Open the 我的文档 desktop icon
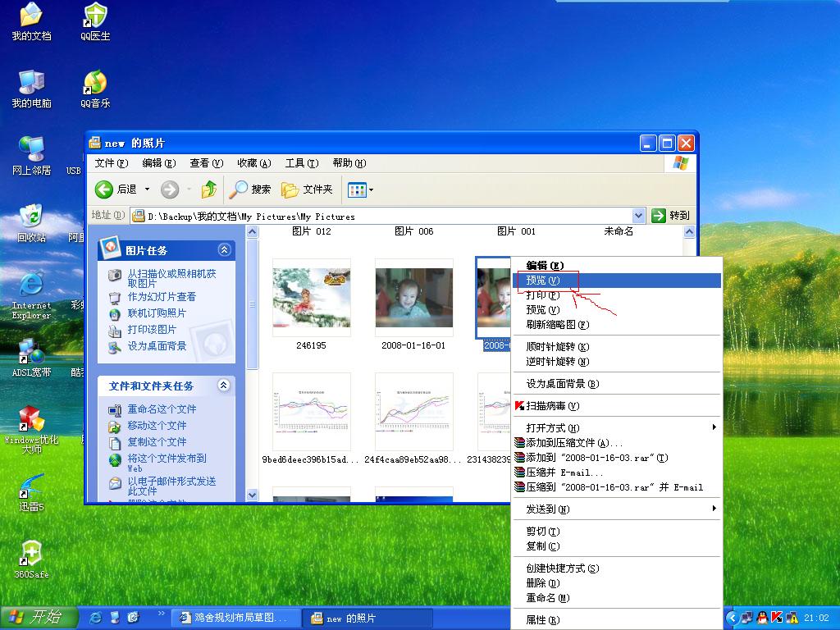 tap(32, 21)
